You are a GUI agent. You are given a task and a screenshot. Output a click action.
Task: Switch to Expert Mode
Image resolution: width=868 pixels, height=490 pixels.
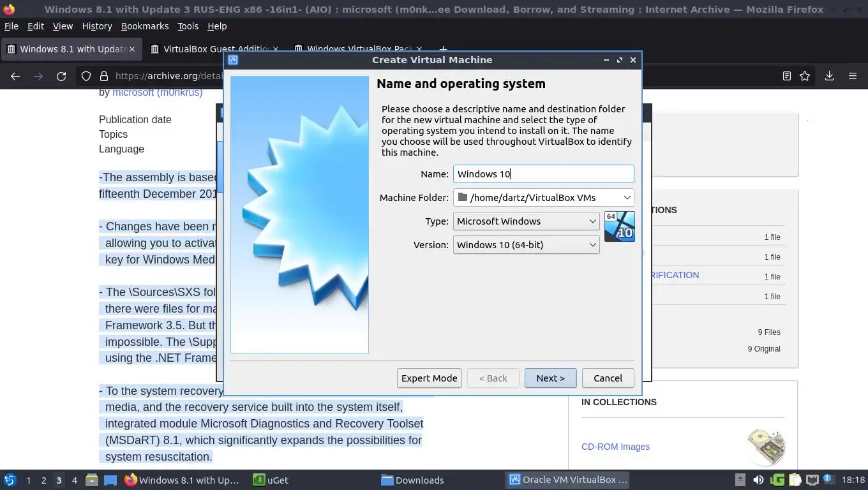tap(429, 378)
